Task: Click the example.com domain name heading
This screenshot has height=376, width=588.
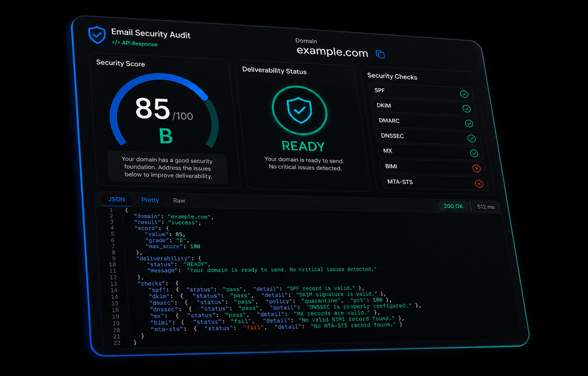Action: (x=332, y=52)
